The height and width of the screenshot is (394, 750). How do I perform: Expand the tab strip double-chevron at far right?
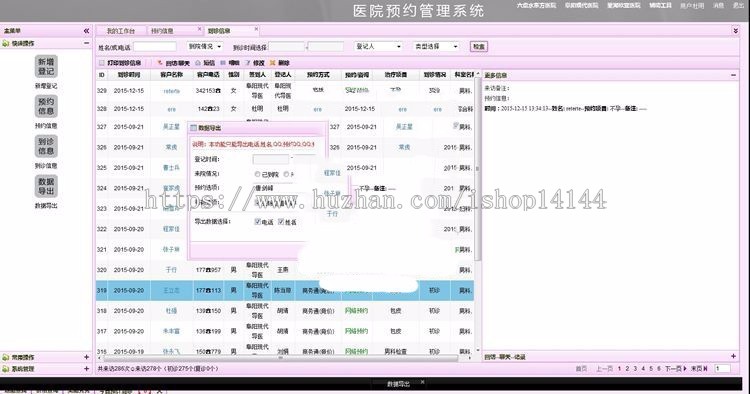[735, 31]
